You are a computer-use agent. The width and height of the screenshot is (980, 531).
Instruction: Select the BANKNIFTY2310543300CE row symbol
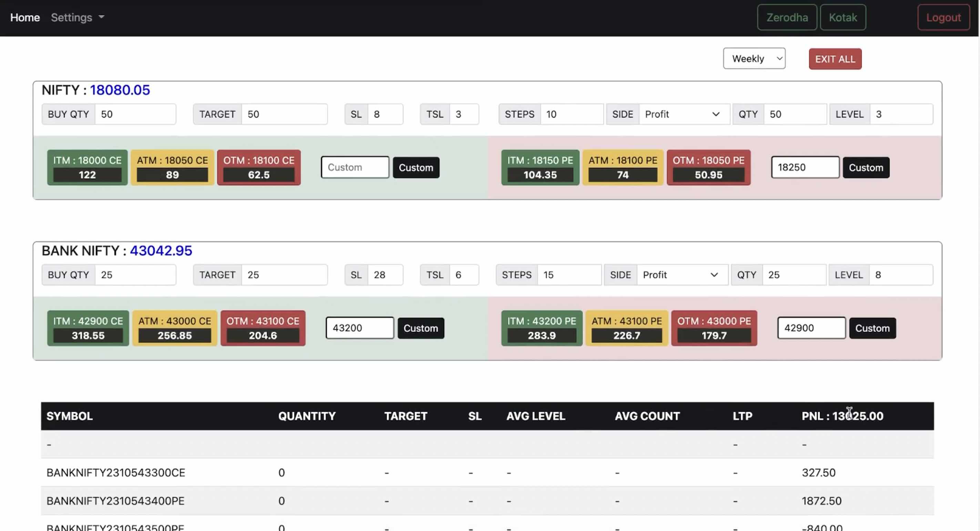click(x=116, y=473)
